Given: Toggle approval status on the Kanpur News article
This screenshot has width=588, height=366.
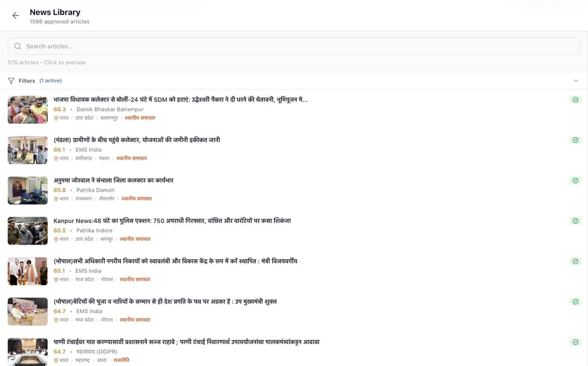Looking at the screenshot, I should [575, 221].
